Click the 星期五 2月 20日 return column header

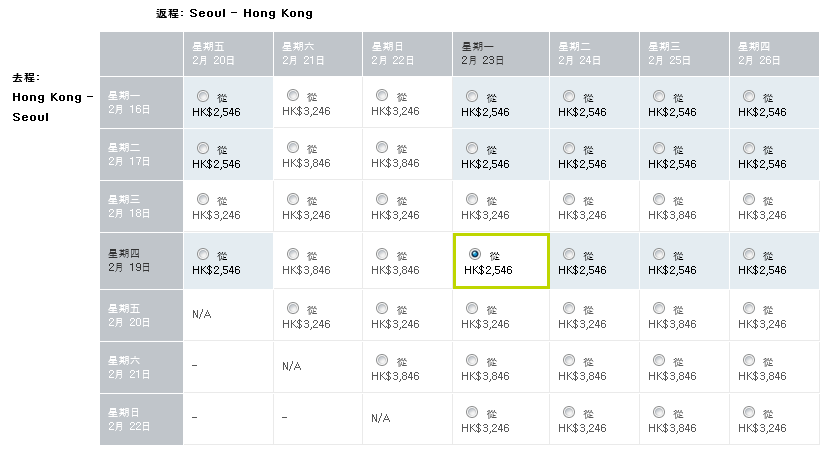(228, 53)
